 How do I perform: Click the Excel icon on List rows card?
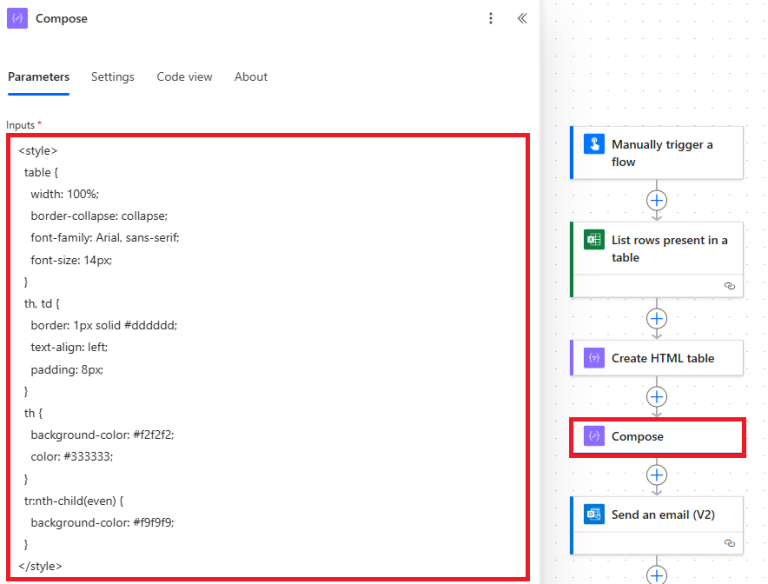tap(594, 240)
